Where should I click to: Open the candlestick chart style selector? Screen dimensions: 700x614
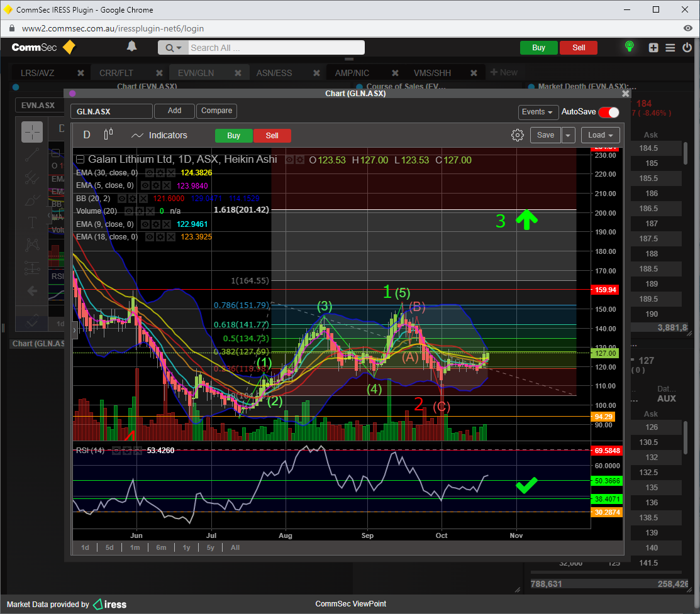coord(108,134)
